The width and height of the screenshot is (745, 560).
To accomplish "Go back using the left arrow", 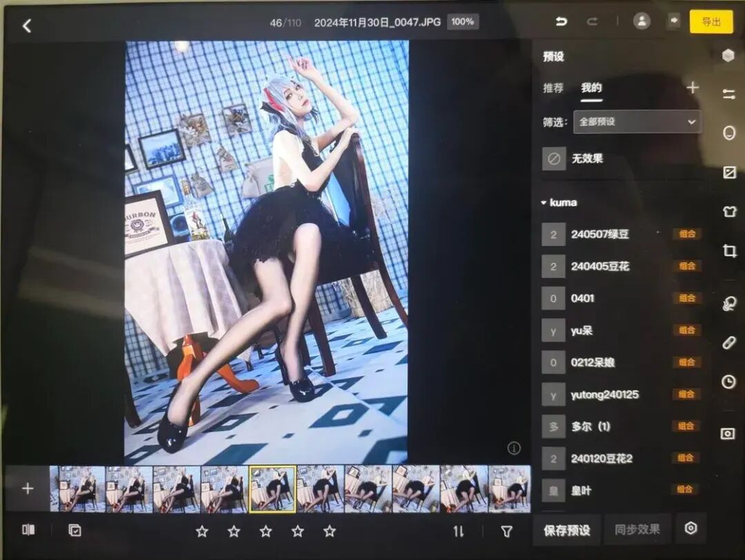I will coord(27,26).
